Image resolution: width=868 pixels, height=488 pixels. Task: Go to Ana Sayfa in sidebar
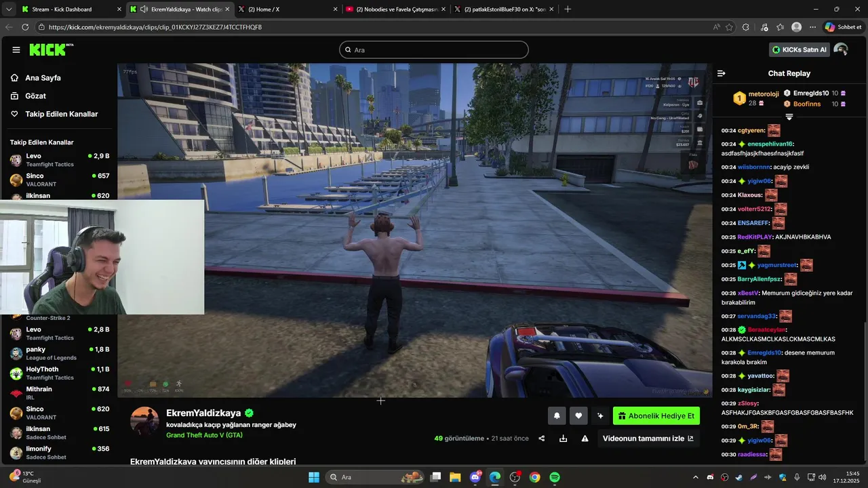pyautogui.click(x=43, y=78)
